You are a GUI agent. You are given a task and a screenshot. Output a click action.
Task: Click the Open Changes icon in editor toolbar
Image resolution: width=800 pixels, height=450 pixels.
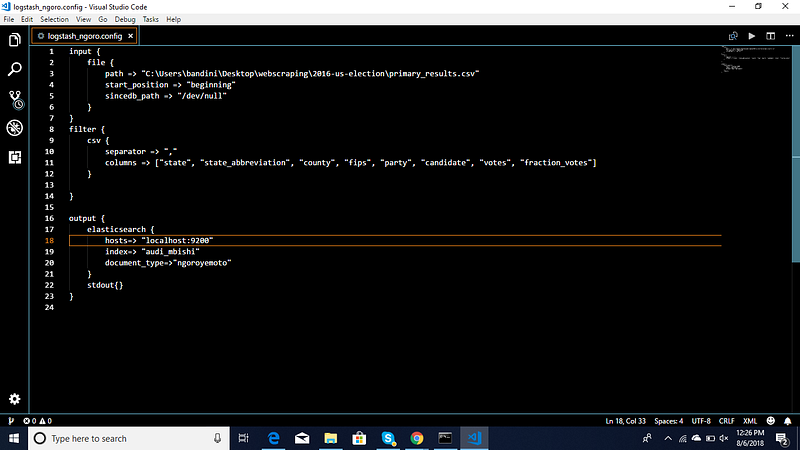(733, 36)
